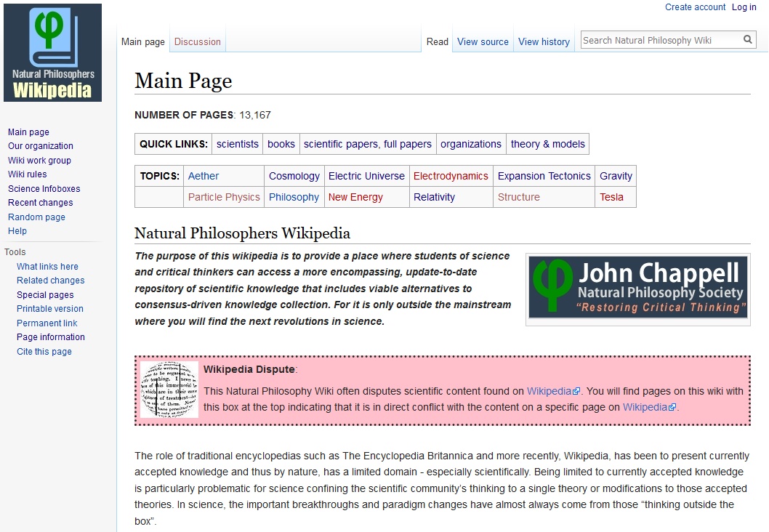Image resolution: width=769 pixels, height=532 pixels.
Task: Open Science Infoboxes in sidebar
Action: point(44,189)
